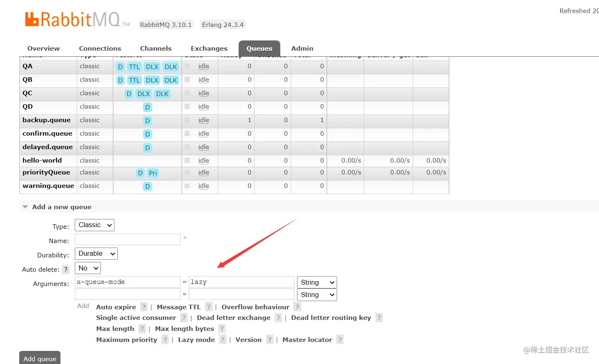This screenshot has width=599, height=364.
Task: Show help for Dead letter exchange
Action: click(x=278, y=317)
